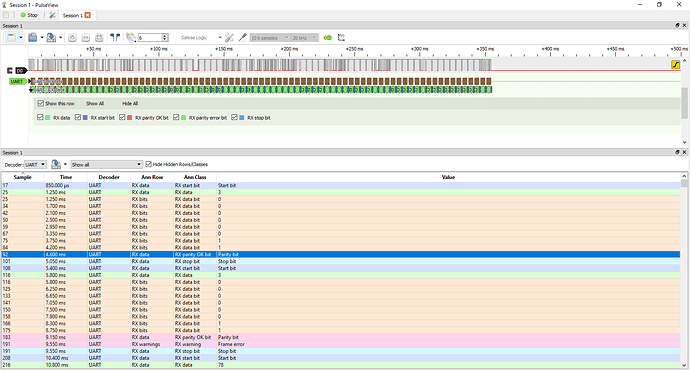Click the Stop acquisition button

click(x=29, y=15)
